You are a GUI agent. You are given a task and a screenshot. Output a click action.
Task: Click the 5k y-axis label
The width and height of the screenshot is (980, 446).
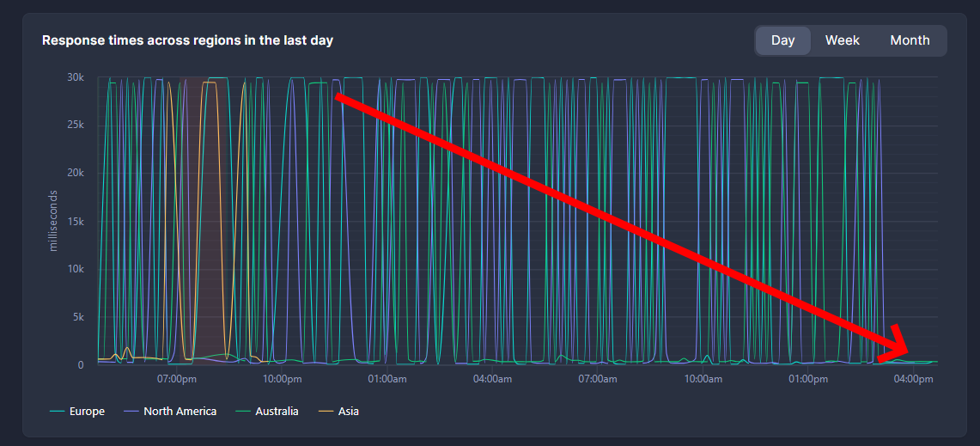tap(77, 317)
